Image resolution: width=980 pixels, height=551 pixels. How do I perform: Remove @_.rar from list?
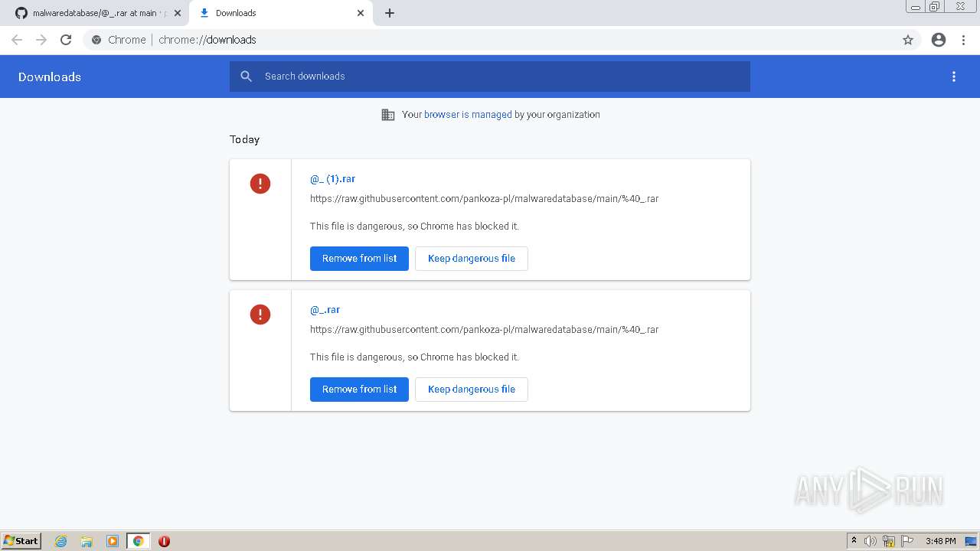point(359,390)
